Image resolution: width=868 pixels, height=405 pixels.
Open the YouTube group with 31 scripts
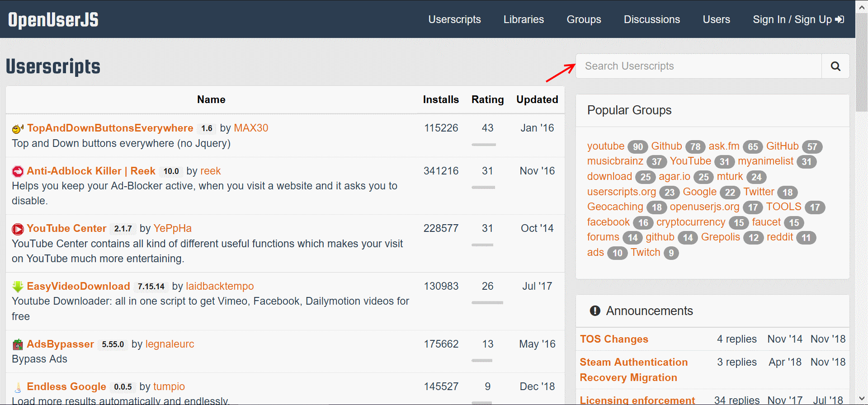point(690,161)
